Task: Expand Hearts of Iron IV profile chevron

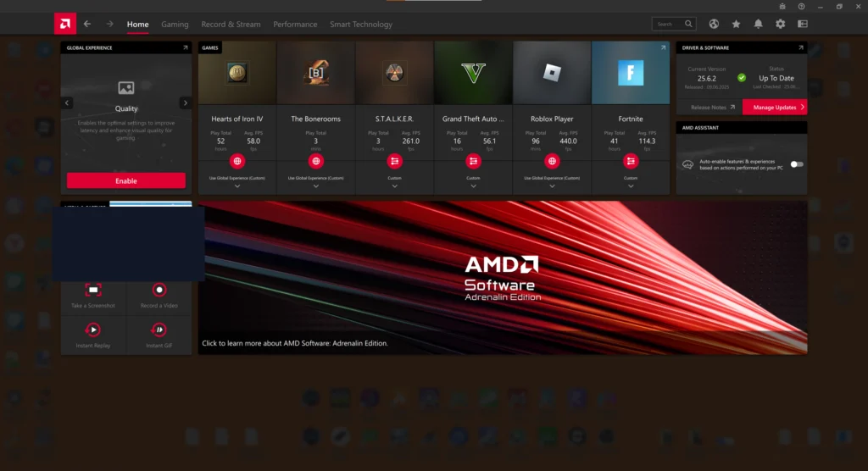Action: tap(237, 186)
